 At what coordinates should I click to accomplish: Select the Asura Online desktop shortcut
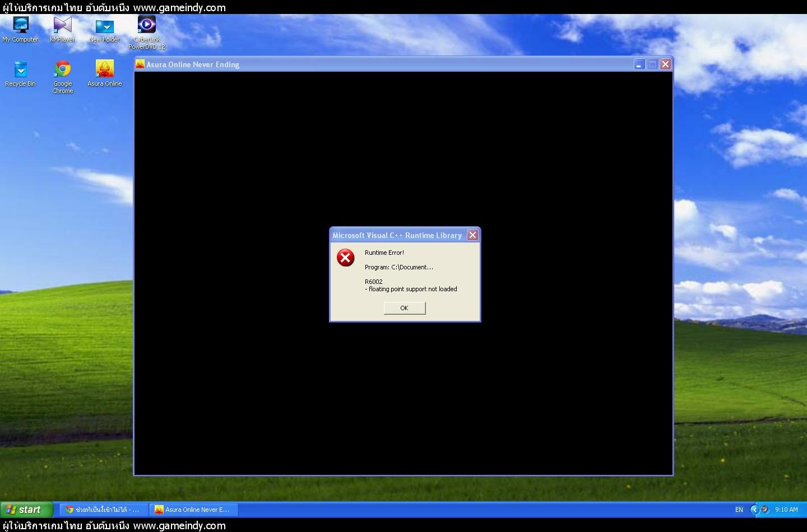pos(105,74)
